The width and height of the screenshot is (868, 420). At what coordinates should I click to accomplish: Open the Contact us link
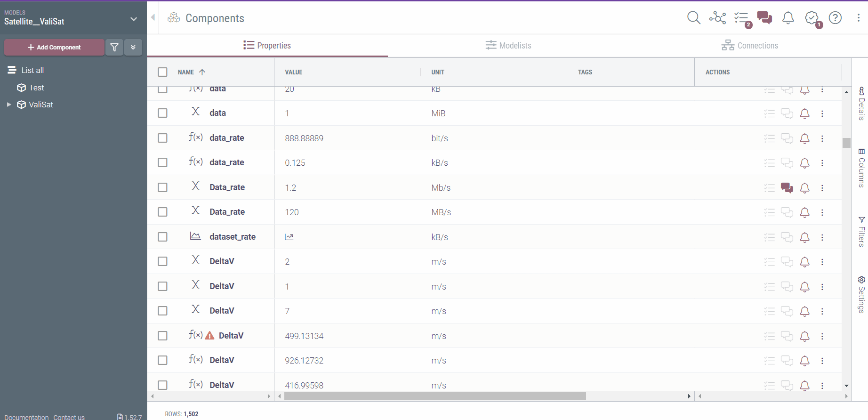(x=69, y=417)
